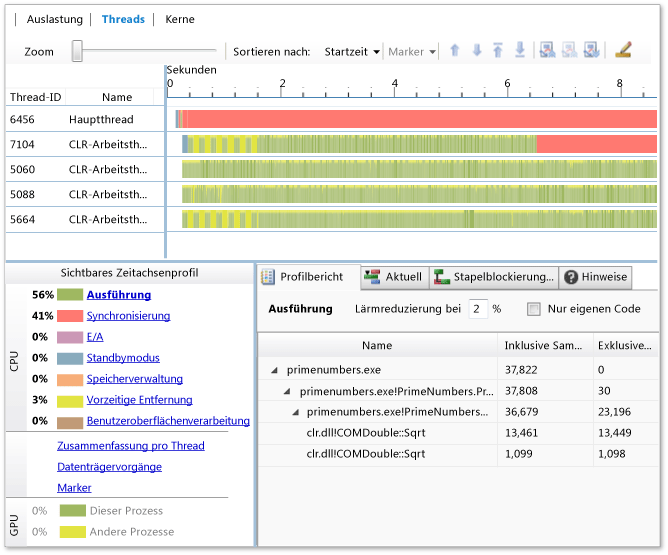This screenshot has height=555, width=668.
Task: Click the Zoom slider handle
Action: [x=77, y=52]
